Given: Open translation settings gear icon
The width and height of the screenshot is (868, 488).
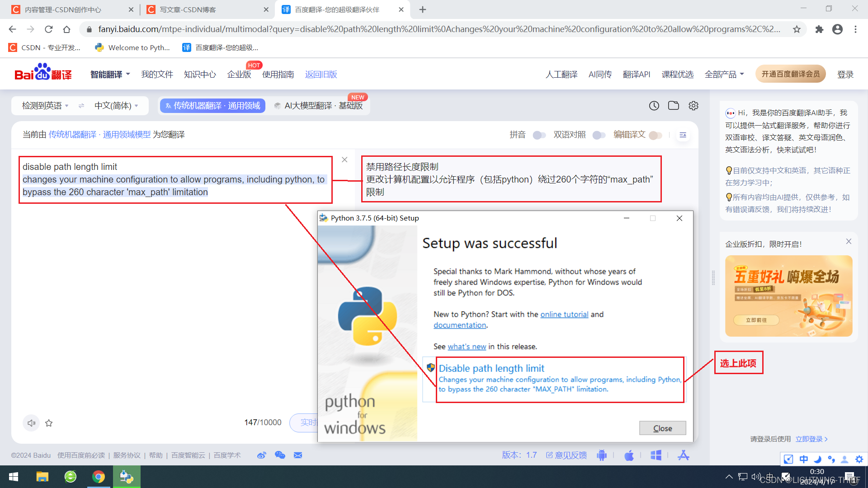Looking at the screenshot, I should coord(693,106).
